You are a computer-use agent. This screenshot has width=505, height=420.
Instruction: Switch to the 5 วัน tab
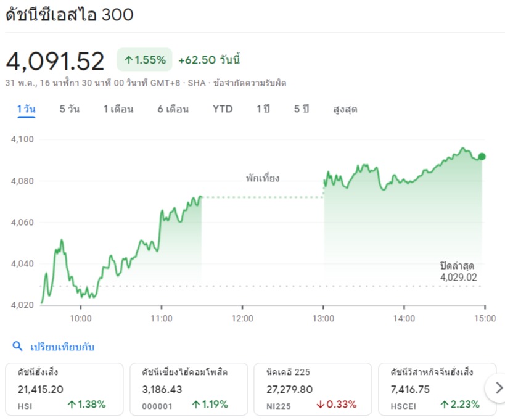(x=69, y=109)
